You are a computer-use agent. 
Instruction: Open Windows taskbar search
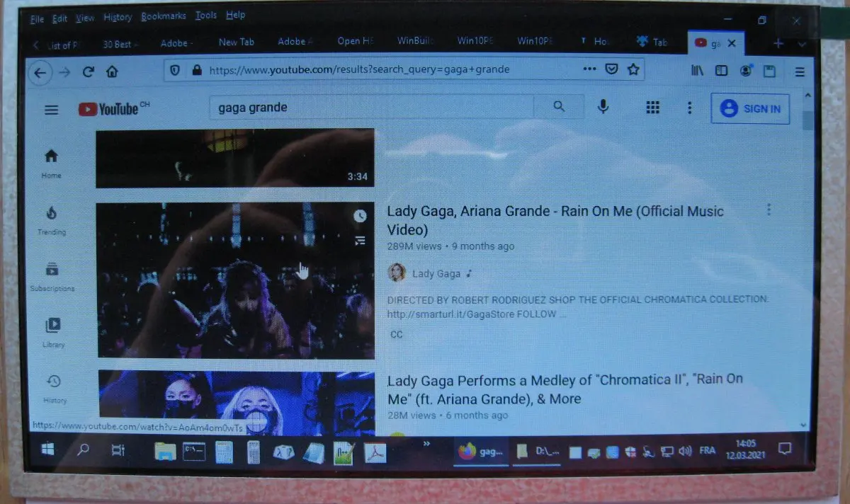pyautogui.click(x=83, y=449)
